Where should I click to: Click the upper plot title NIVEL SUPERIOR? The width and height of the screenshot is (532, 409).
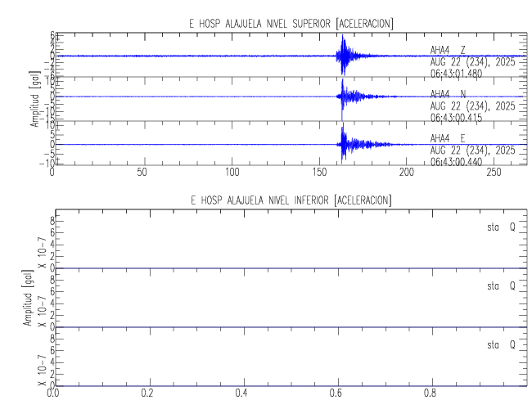(x=291, y=24)
